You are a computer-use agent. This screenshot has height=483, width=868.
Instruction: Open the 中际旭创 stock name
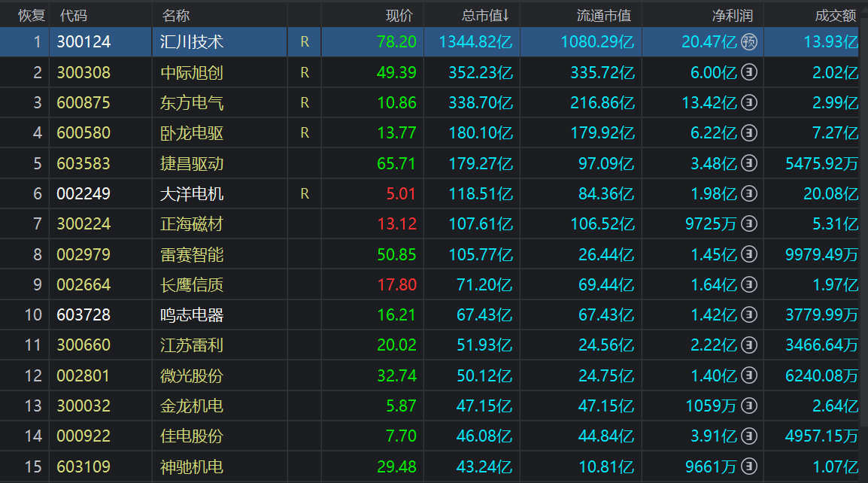click(192, 72)
